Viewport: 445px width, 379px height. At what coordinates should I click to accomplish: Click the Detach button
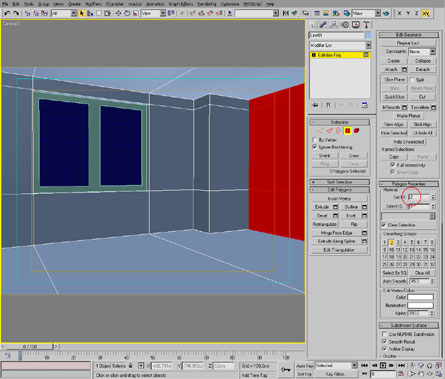click(x=423, y=69)
